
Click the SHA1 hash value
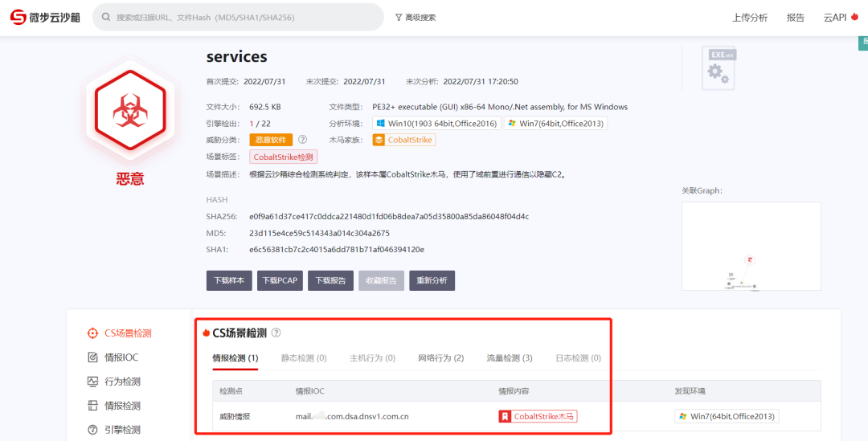click(337, 250)
